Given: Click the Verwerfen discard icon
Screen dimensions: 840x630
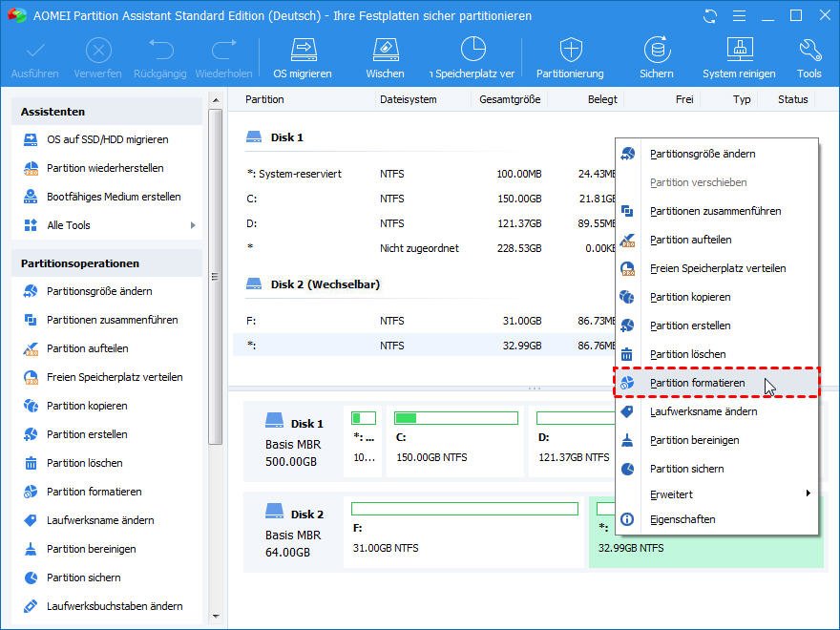Looking at the screenshot, I should tap(98, 51).
